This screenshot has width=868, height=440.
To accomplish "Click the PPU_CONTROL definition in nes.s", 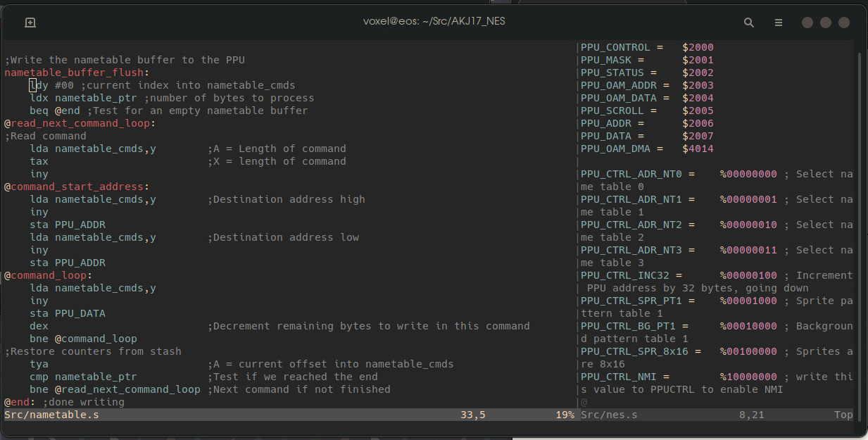I will [x=647, y=47].
